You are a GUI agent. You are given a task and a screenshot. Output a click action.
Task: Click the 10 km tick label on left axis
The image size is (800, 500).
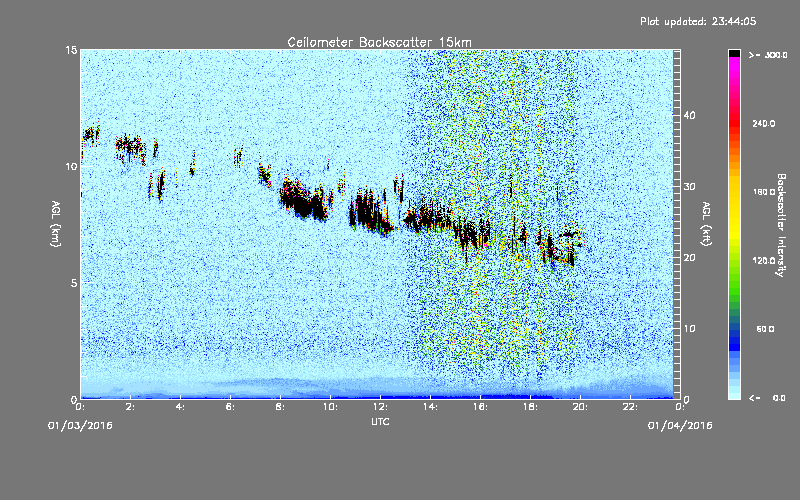pos(71,166)
